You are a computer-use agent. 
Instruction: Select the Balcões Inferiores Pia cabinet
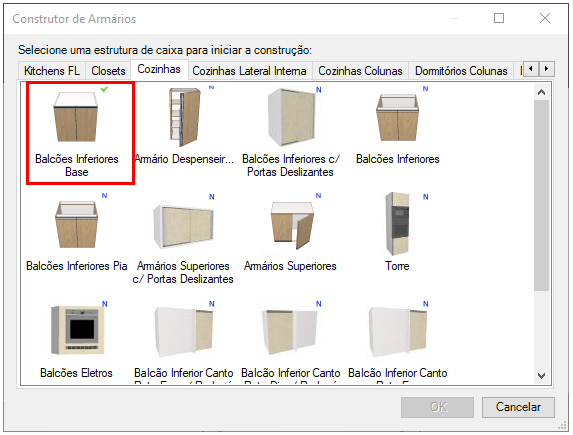76,224
